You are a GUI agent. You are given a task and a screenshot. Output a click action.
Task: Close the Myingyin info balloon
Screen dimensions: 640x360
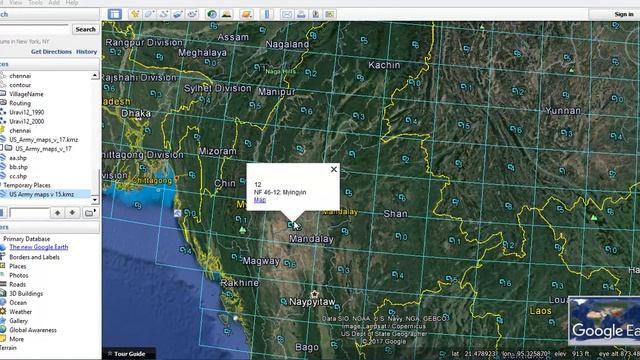click(x=334, y=169)
